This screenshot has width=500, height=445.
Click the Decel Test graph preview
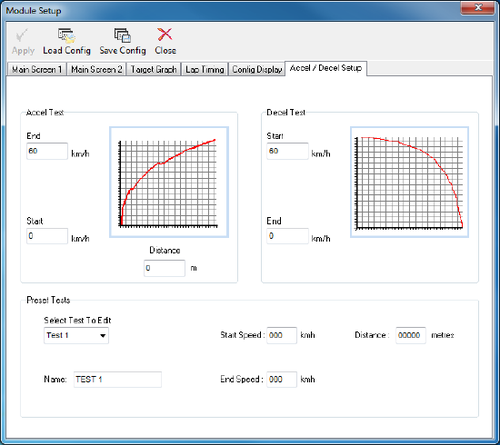pos(409,182)
